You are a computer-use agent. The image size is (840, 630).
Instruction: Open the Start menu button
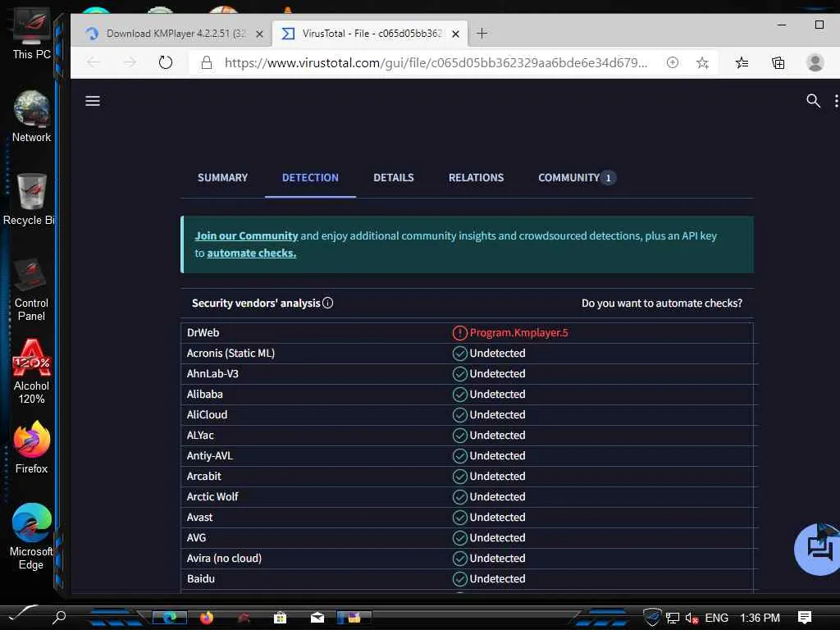pyautogui.click(x=21, y=614)
